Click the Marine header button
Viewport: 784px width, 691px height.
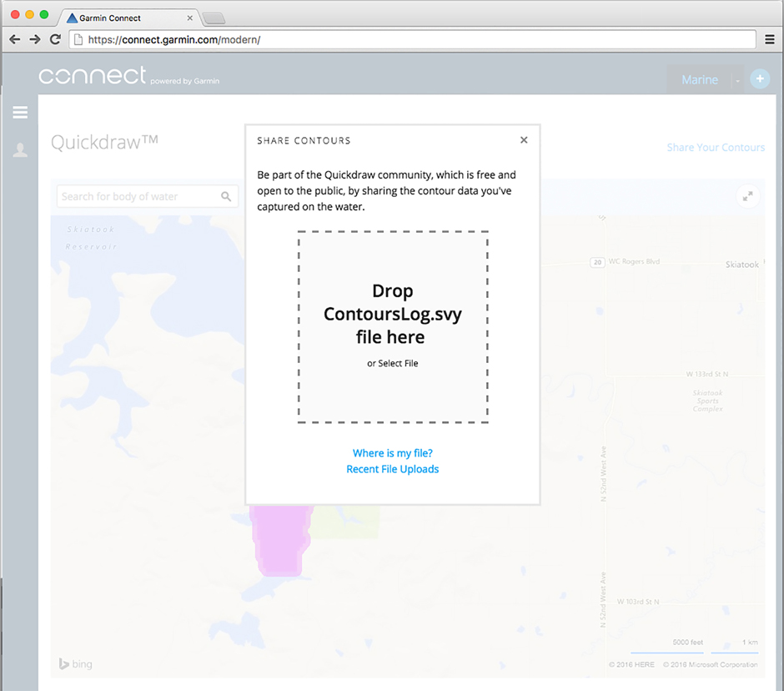pyautogui.click(x=700, y=79)
